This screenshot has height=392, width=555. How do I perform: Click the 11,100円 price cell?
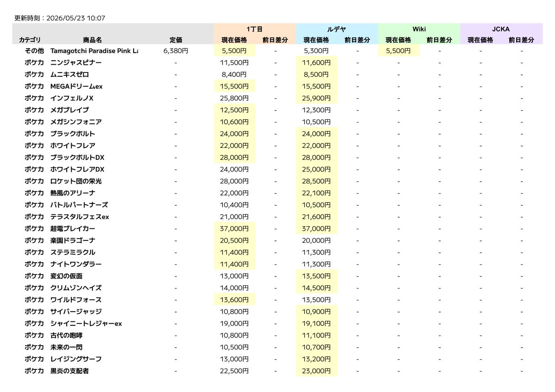point(317,336)
